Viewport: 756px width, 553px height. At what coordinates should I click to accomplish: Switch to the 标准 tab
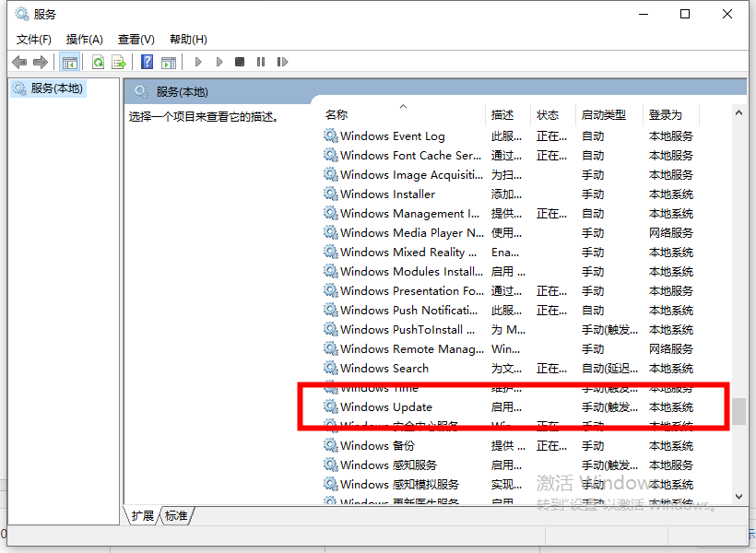click(178, 516)
